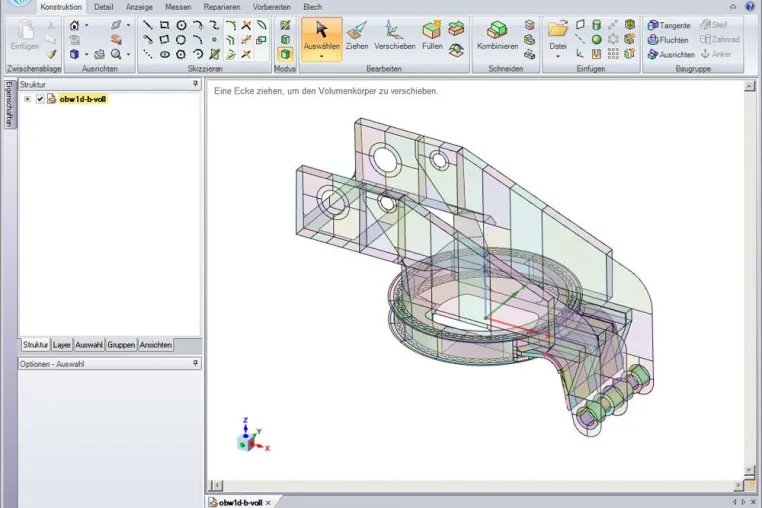
Task: Insert a Sphere from Einfügen group
Action: click(x=596, y=39)
